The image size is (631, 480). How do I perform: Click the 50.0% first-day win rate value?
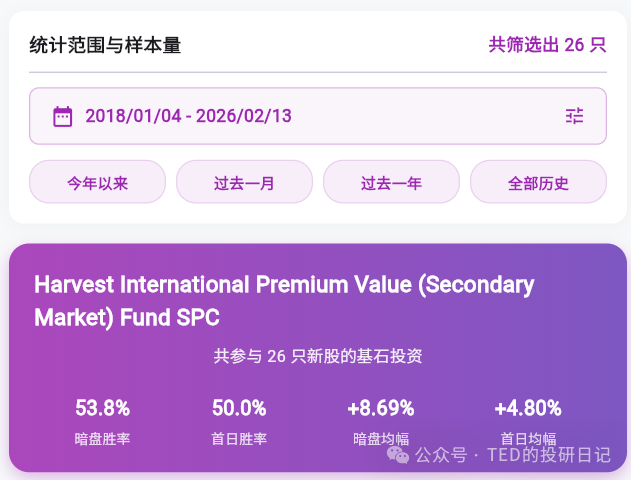[x=239, y=408]
